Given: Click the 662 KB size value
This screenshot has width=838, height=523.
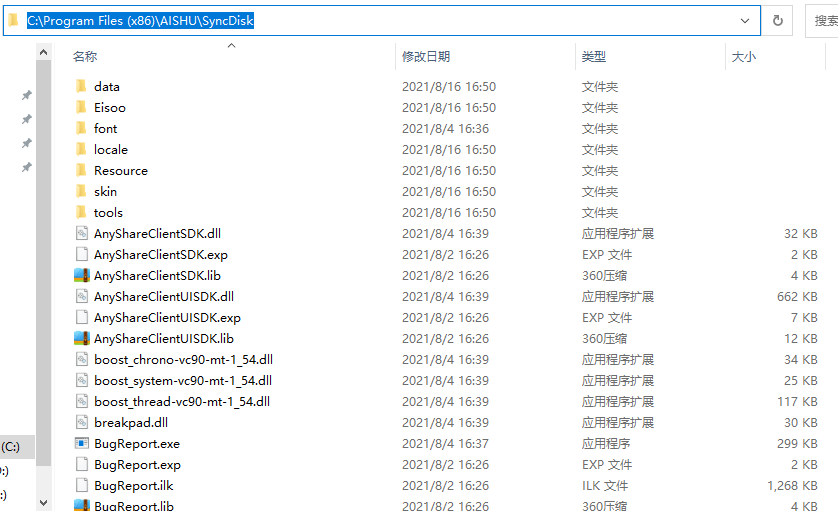Looking at the screenshot, I should [x=797, y=296].
